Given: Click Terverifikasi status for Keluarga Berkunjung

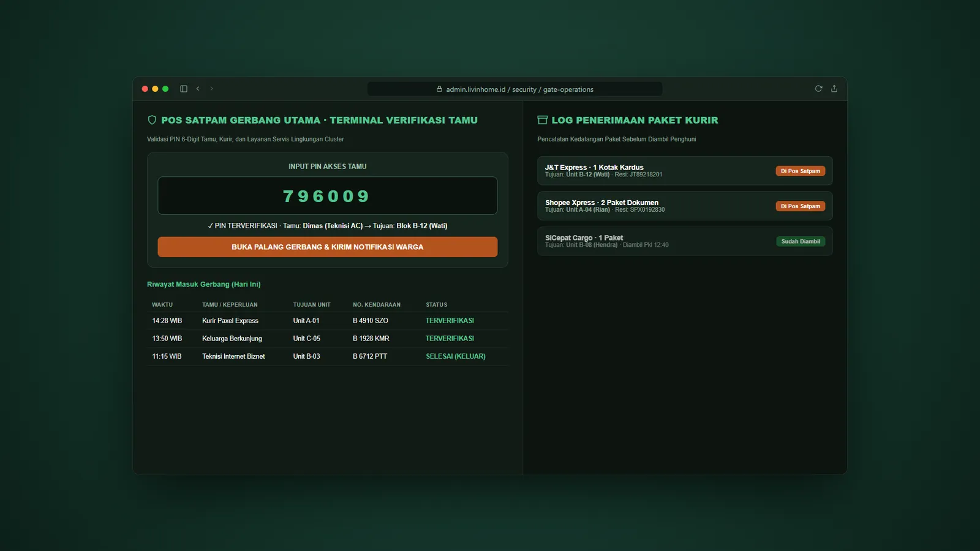Looking at the screenshot, I should [x=450, y=339].
